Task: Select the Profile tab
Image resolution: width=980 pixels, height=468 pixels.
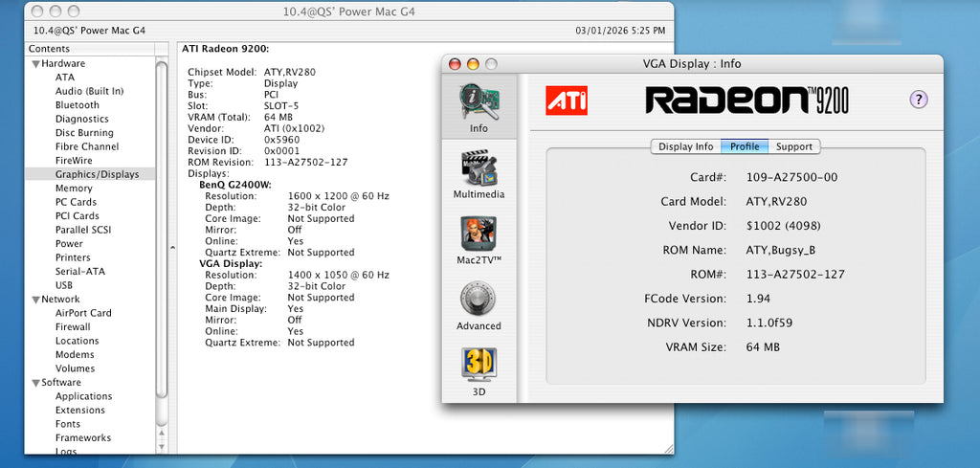Action: click(745, 146)
